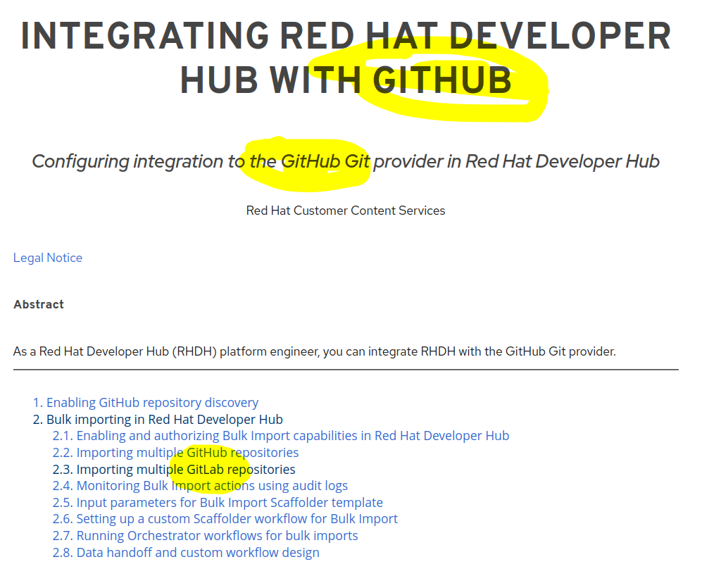Click the abstract paragraph starting As a Red Hat Developer Hub

(315, 351)
